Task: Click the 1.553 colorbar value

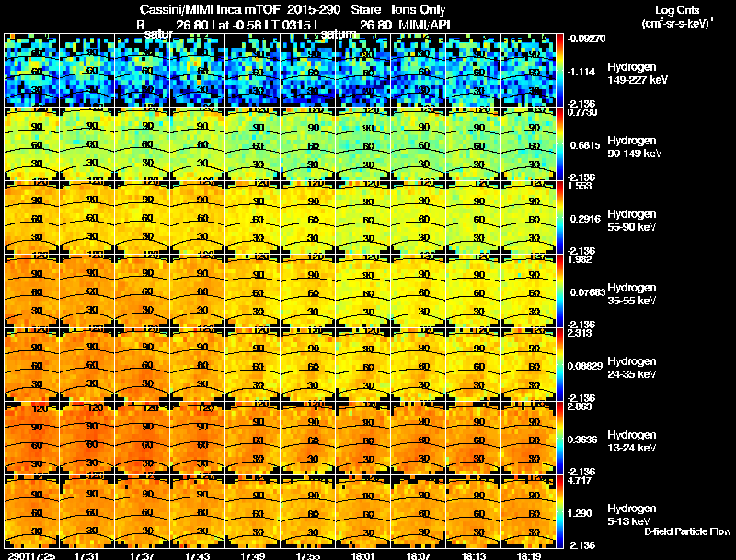Action: [x=580, y=186]
